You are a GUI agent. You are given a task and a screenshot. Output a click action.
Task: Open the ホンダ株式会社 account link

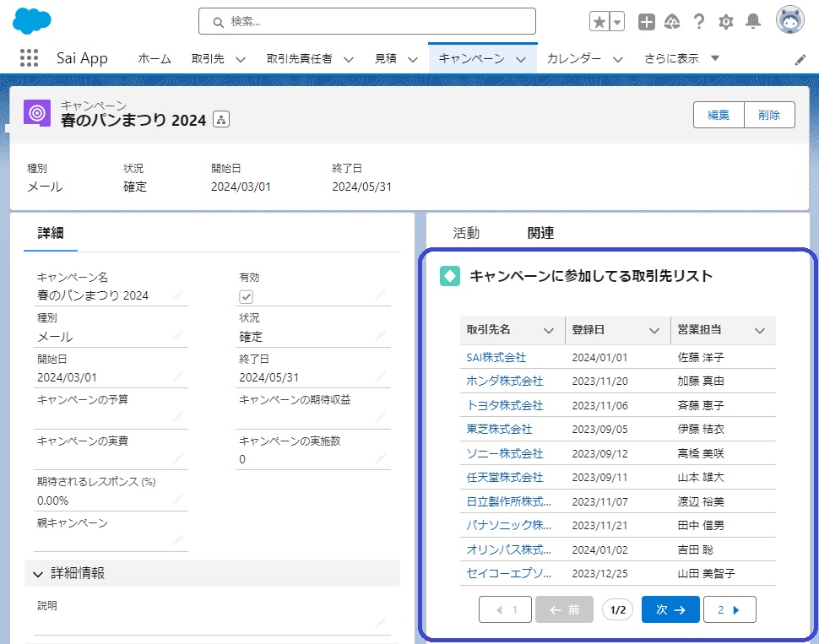click(x=505, y=381)
